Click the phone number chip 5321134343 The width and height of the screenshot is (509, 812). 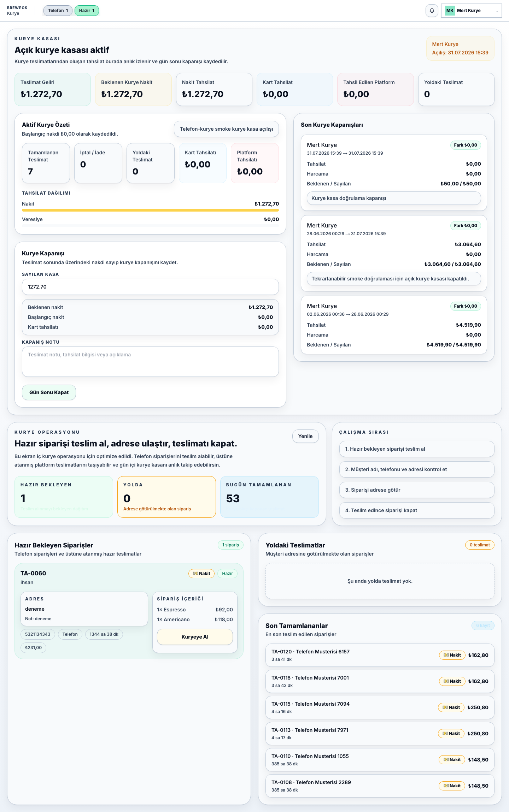tap(38, 634)
